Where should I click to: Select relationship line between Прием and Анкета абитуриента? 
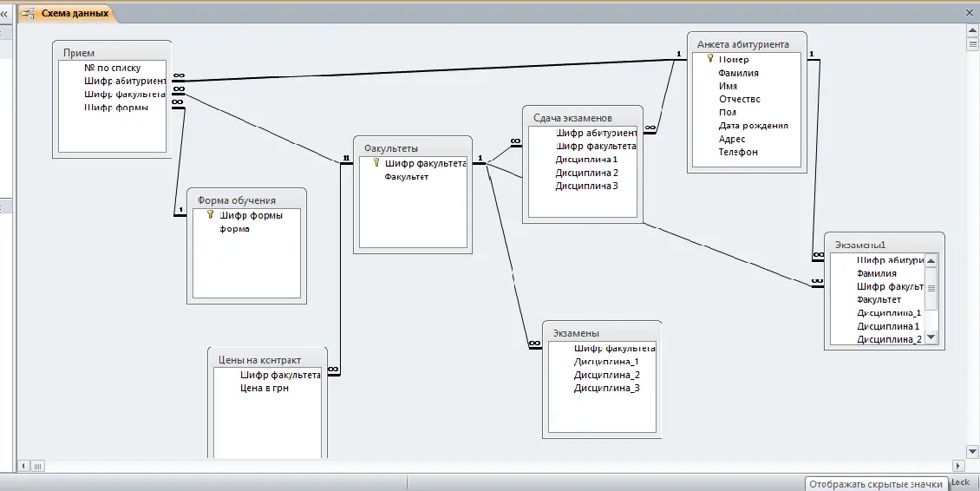[x=428, y=70]
